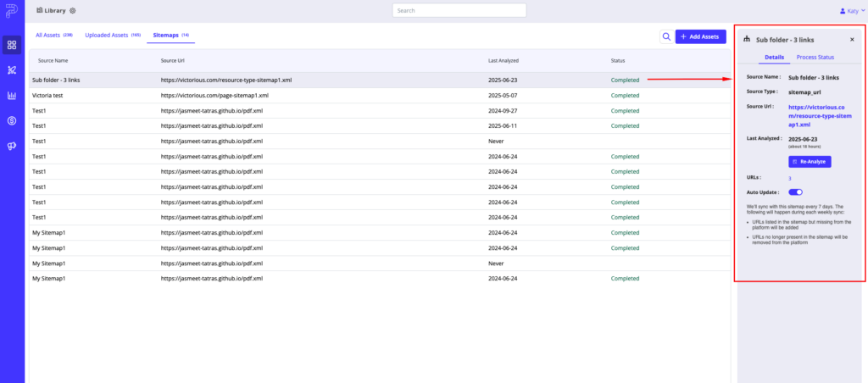
Task: Switch to the All Assets tab
Action: click(54, 35)
